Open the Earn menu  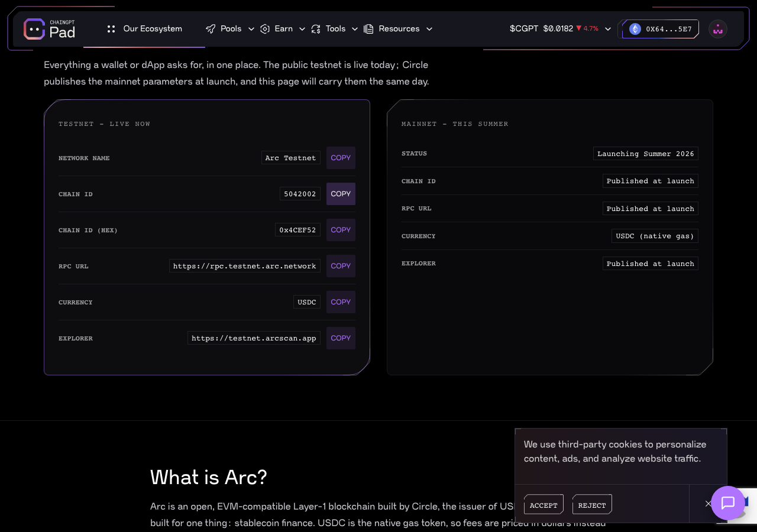coord(283,29)
